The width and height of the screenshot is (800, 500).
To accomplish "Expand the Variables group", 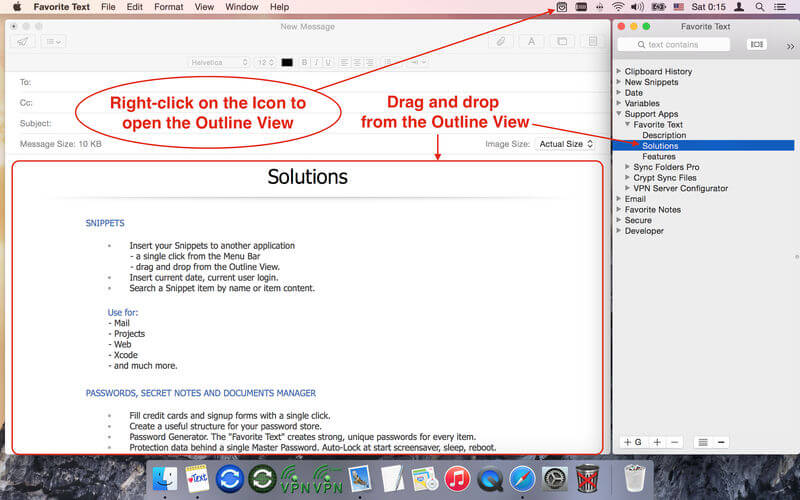I will point(618,103).
